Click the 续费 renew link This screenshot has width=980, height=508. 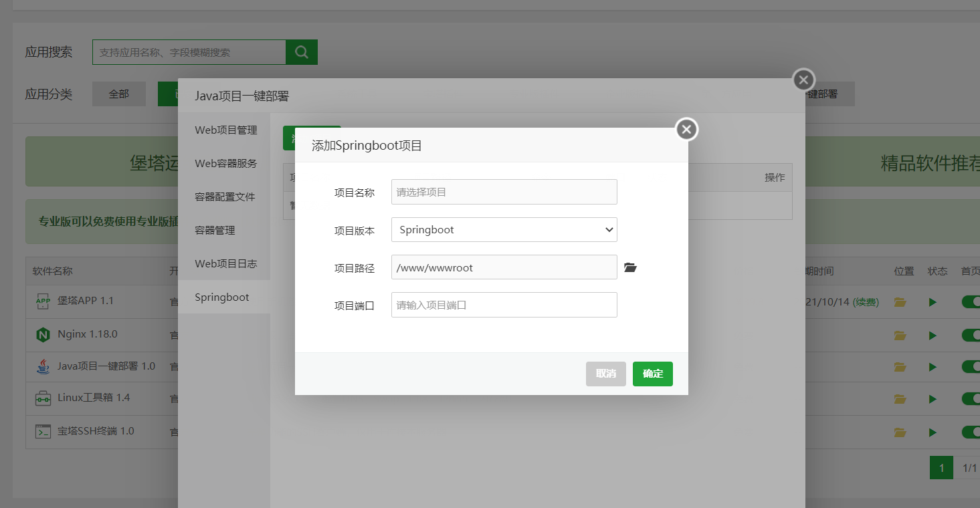[x=866, y=302]
